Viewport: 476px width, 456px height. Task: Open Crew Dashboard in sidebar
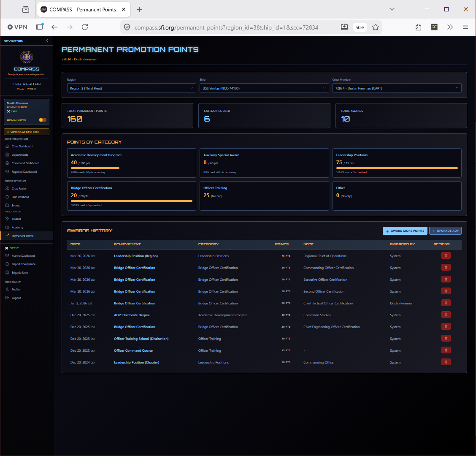click(x=22, y=147)
